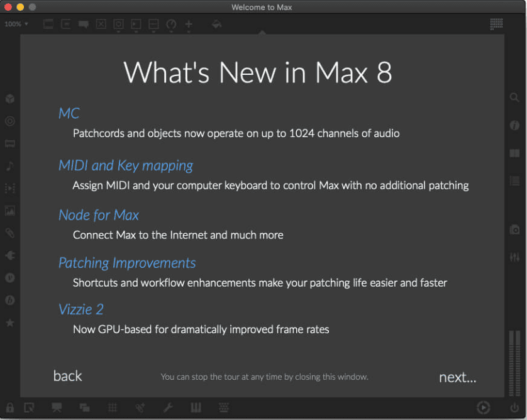Screen dimensions: 527x420
Task: Toggle the patcher lock icon in bottom toolbar
Action: [x=9, y=407]
